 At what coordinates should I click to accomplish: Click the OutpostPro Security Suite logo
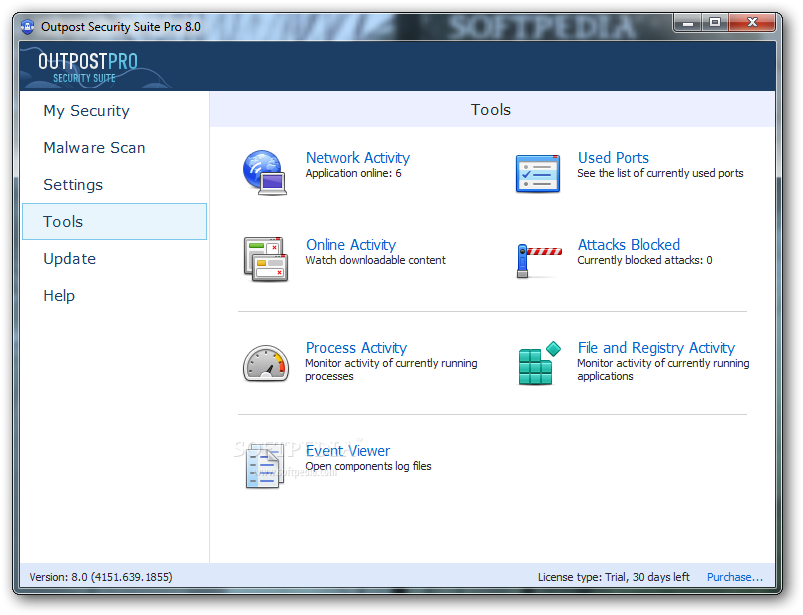point(88,68)
